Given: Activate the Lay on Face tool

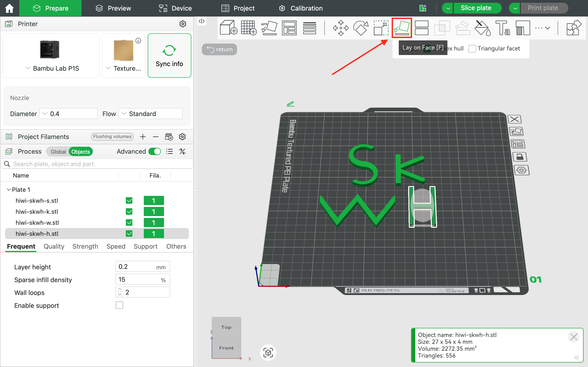Looking at the screenshot, I should (x=401, y=28).
